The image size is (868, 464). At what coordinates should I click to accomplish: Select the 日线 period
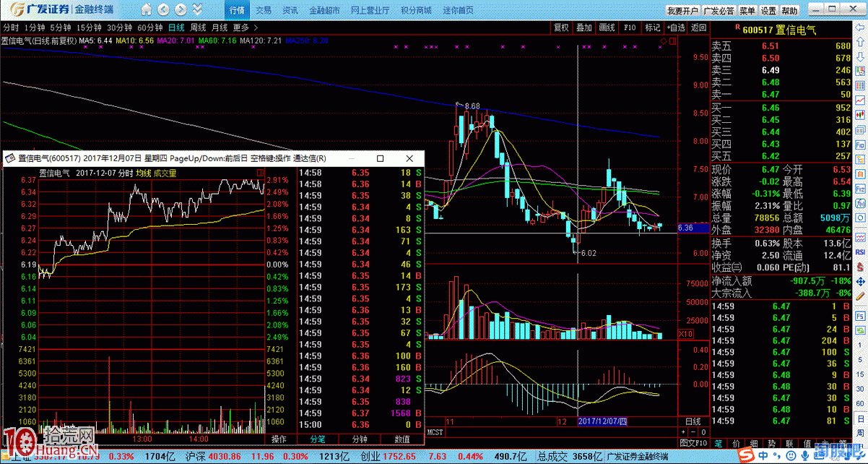[x=176, y=27]
